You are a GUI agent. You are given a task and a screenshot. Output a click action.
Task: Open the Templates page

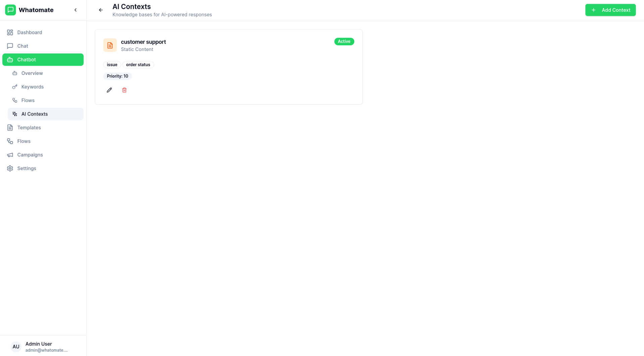[x=43, y=128]
